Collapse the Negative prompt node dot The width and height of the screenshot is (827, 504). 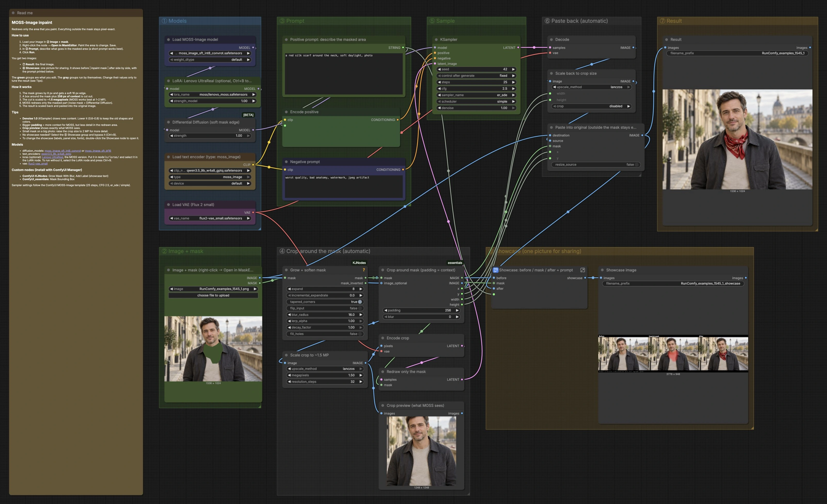click(286, 162)
